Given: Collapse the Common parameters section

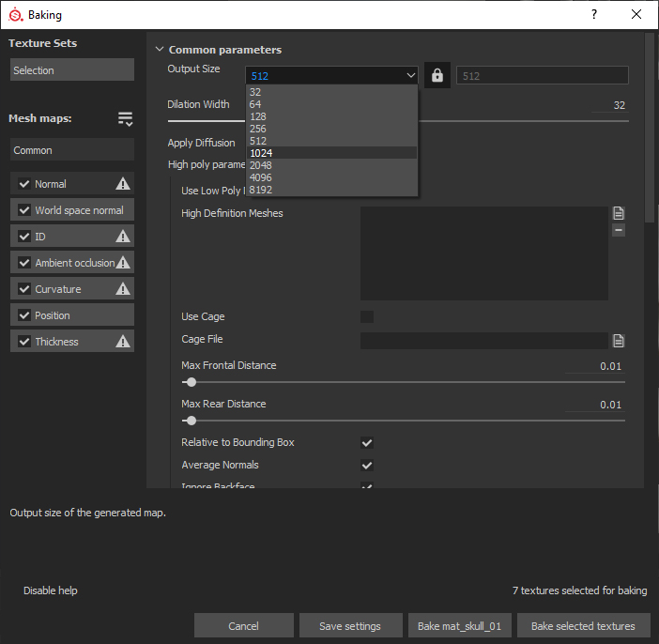Looking at the screenshot, I should tap(159, 50).
